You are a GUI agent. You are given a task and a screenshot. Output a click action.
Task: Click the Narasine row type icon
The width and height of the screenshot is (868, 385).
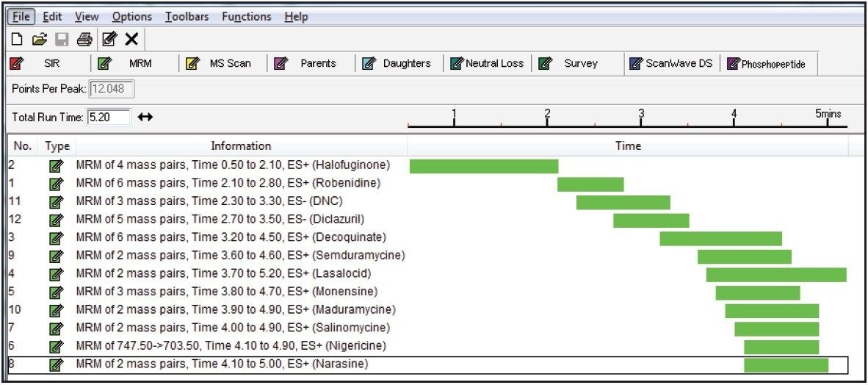56,364
